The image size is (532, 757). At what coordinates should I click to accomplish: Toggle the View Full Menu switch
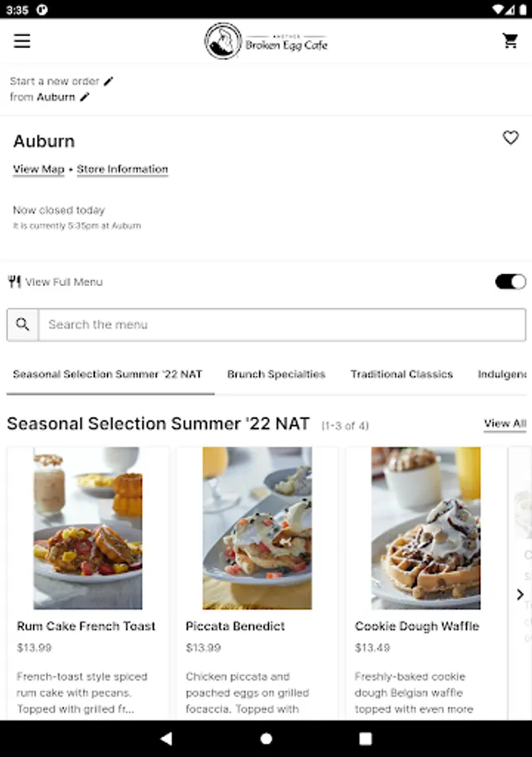point(510,282)
